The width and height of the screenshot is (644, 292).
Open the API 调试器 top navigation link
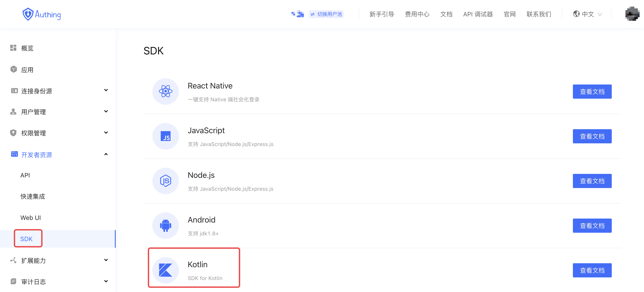478,14
